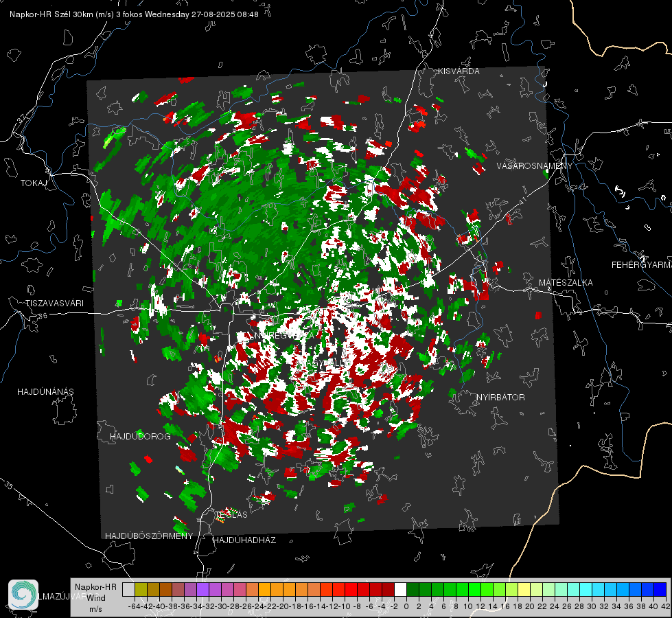Select the yellow swatch between 18 and 20
The width and height of the screenshot is (672, 618).
pos(524,589)
